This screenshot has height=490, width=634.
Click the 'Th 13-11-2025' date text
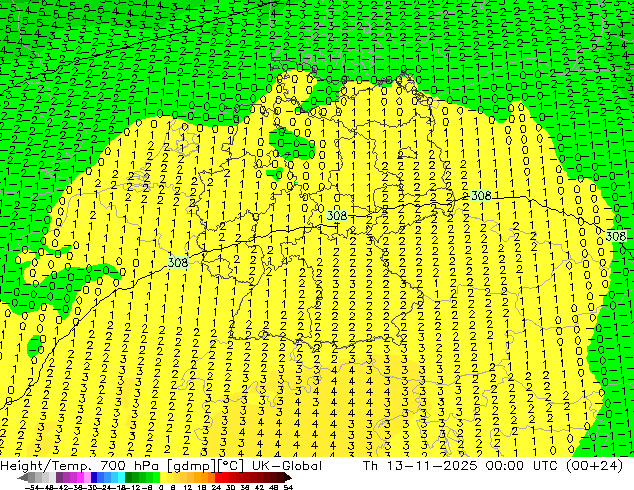[420, 466]
